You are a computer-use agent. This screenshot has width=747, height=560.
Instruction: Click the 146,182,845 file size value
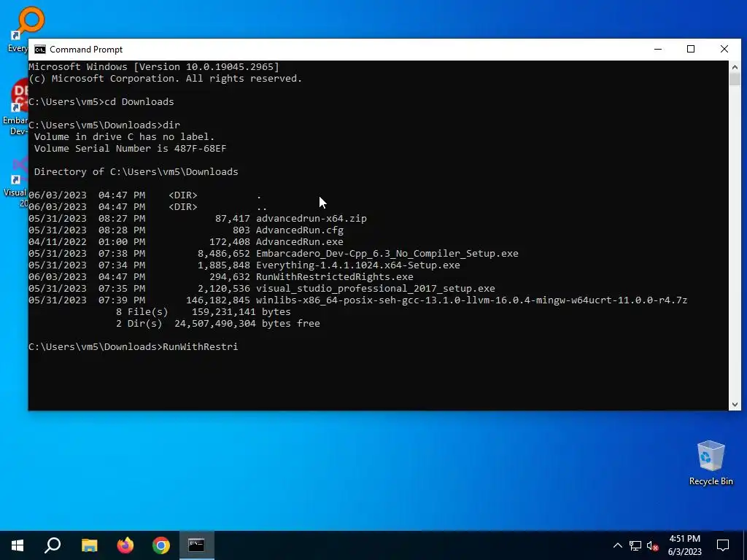pos(217,300)
